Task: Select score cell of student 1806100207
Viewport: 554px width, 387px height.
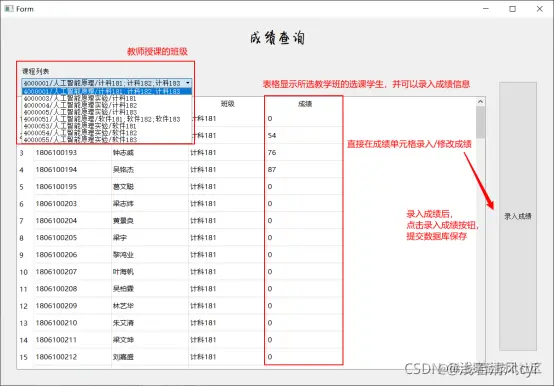Action: tap(304, 271)
